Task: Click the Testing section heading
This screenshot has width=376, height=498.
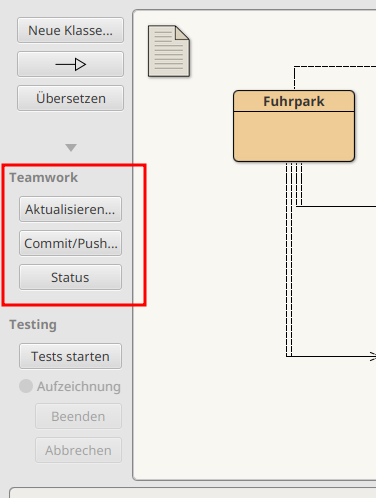Action: (x=33, y=325)
